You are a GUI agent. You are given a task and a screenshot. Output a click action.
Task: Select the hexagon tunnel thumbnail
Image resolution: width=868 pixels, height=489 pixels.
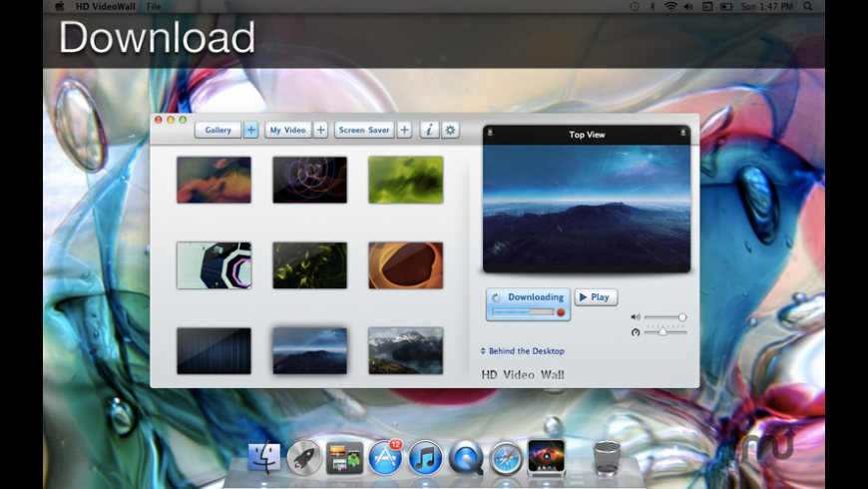(214, 265)
